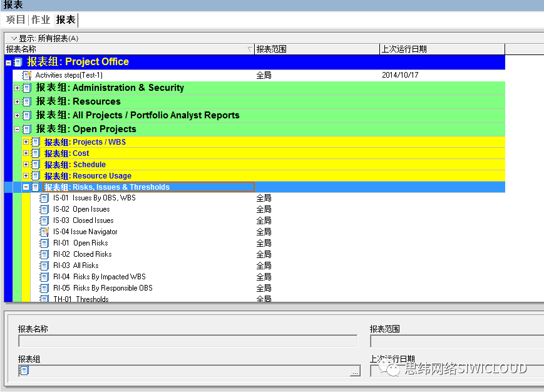Click the RI-05 Risks By Responsible OBS icon

point(44,288)
